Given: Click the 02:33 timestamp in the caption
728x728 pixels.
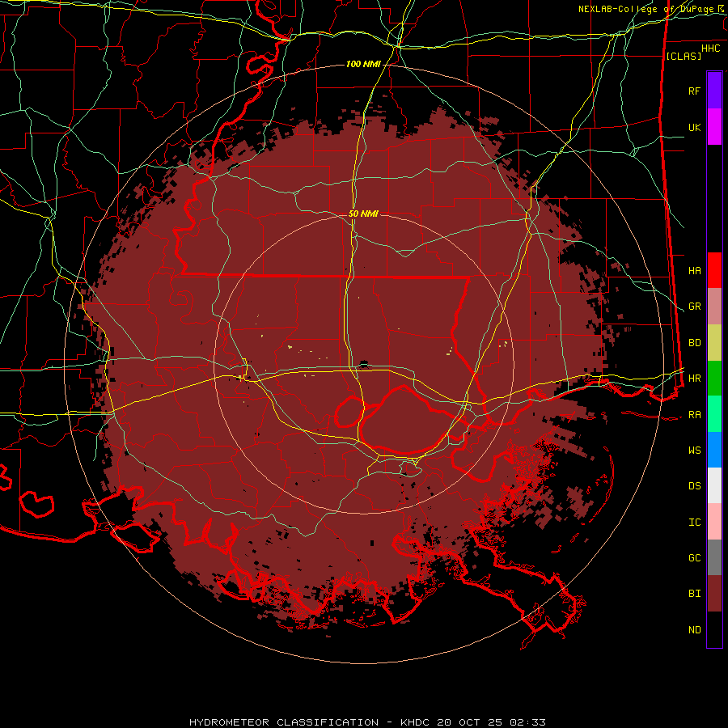Looking at the screenshot, I should pos(527,722).
